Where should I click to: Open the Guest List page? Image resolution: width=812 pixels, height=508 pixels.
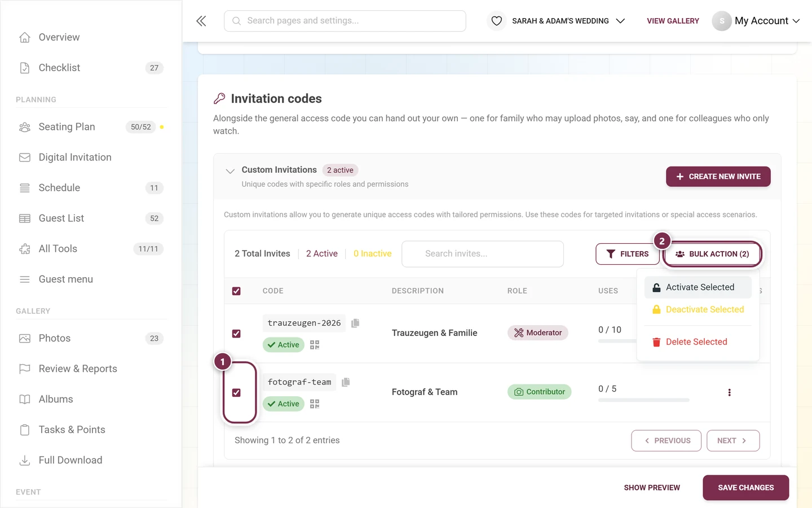(x=91, y=218)
